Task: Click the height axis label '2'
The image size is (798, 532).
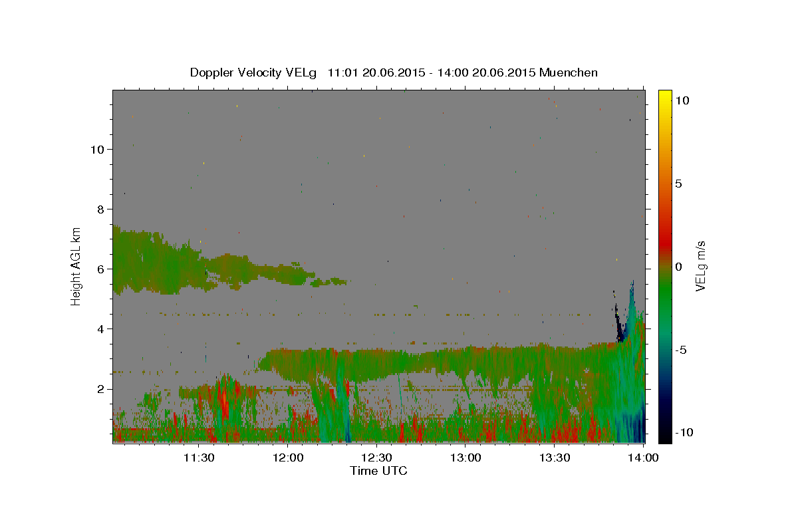Action: pyautogui.click(x=100, y=388)
